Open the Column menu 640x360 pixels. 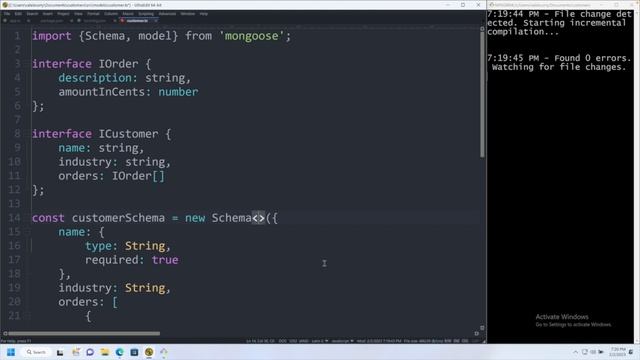[111, 14]
